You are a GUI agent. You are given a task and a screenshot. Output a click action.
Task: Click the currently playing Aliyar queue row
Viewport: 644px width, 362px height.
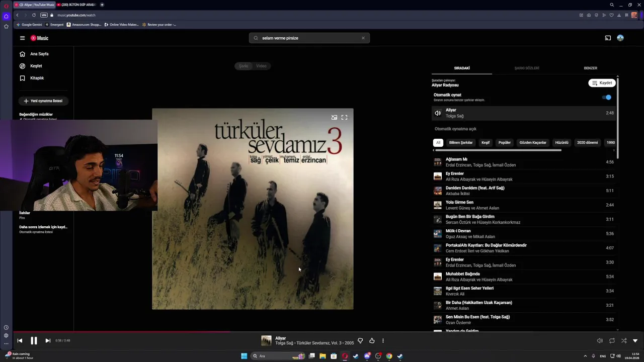tap(523, 113)
